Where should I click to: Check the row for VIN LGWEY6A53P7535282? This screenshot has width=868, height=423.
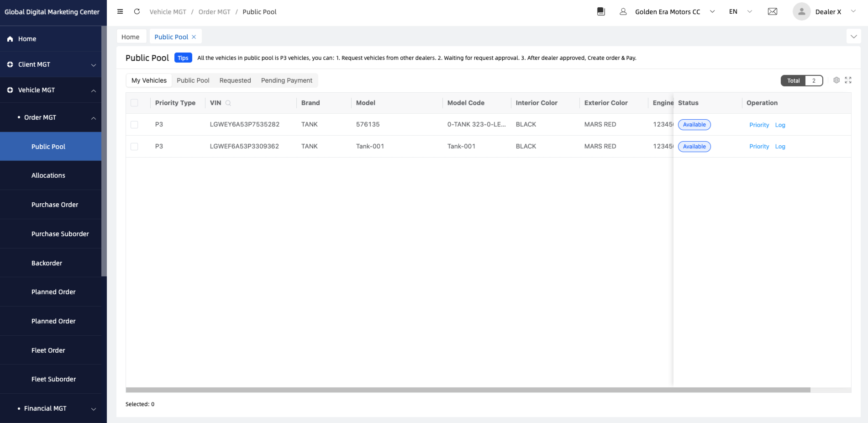(134, 125)
